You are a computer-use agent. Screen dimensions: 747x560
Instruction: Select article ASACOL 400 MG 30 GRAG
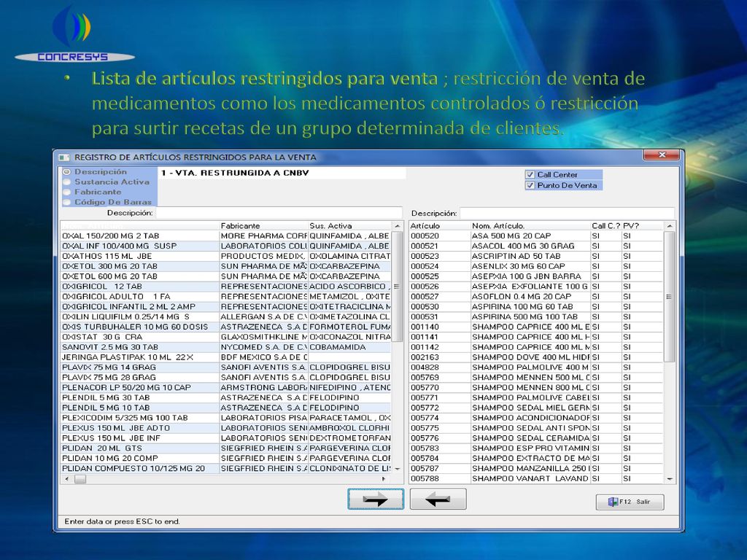536,246
